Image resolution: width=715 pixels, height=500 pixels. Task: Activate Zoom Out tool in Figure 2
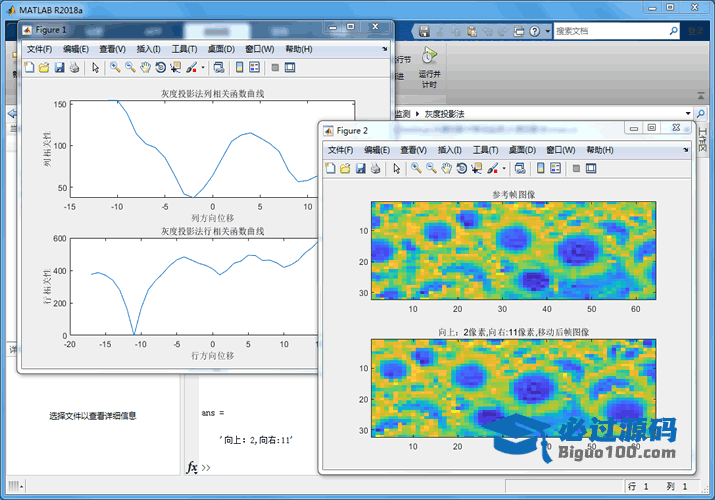431,169
